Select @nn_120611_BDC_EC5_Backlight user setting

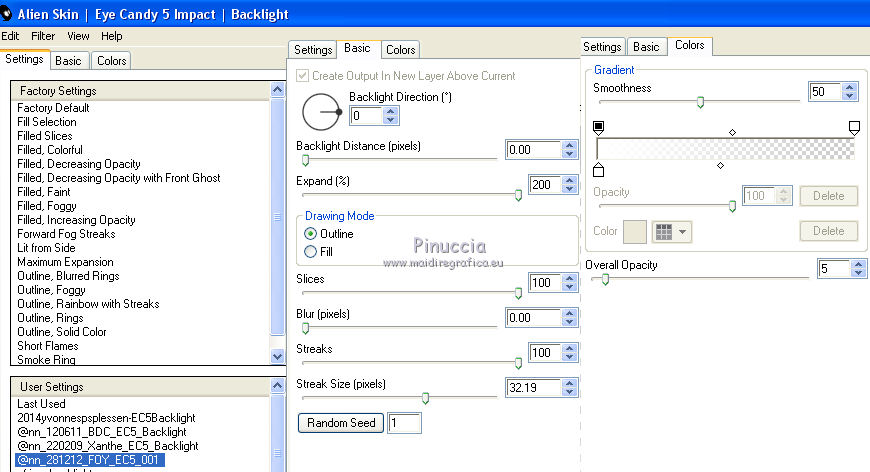(102, 432)
